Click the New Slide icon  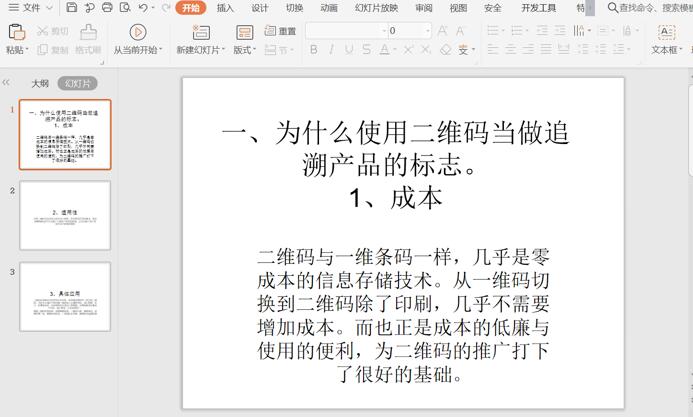point(200,32)
